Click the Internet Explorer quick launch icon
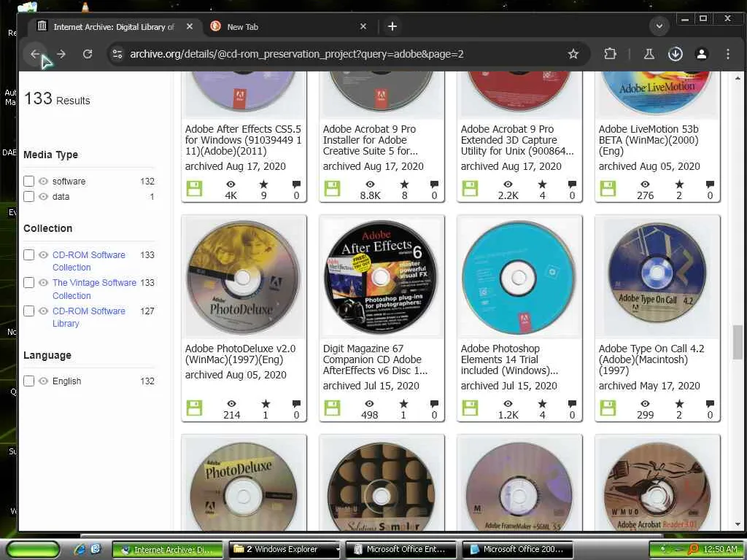The width and height of the screenshot is (747, 560). click(80, 550)
